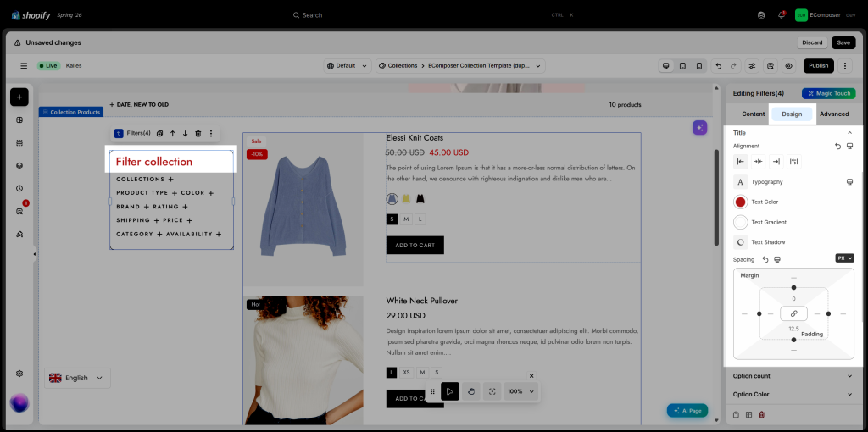Toggle the padding link-values icon in Spacing box

point(793,313)
